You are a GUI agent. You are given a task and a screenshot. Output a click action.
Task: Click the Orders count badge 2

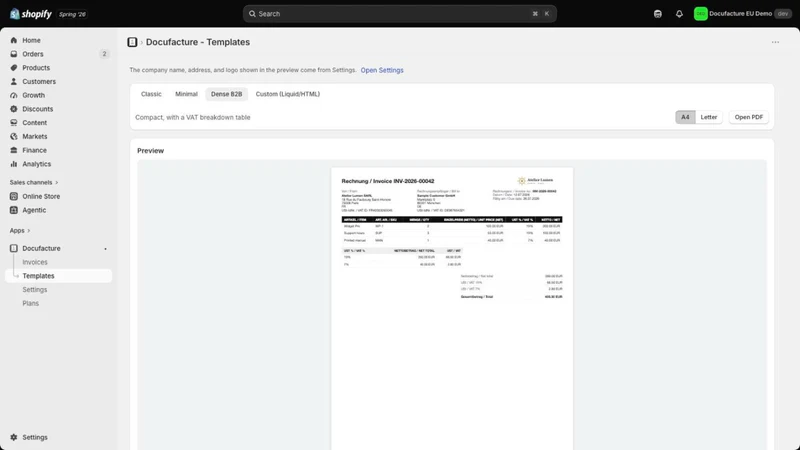[104, 54]
